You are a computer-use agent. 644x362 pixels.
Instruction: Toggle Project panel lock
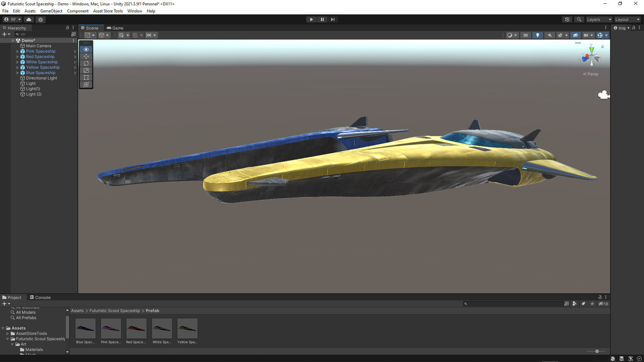(x=600, y=297)
